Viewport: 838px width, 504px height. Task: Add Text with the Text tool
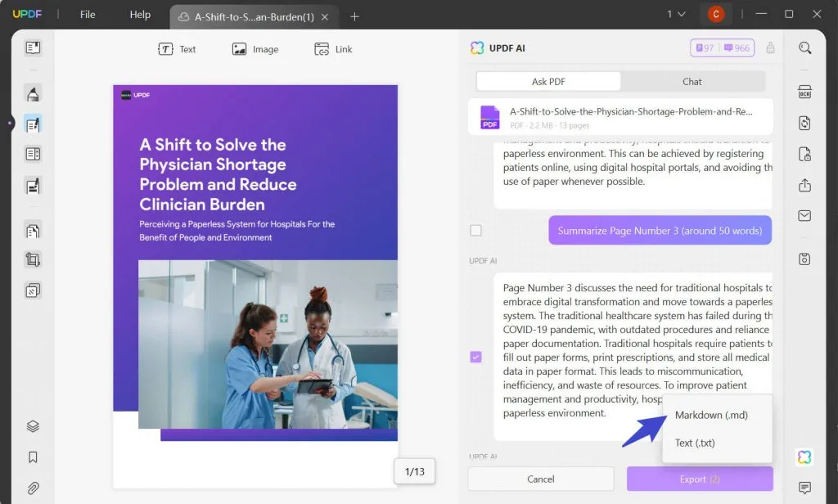point(177,49)
